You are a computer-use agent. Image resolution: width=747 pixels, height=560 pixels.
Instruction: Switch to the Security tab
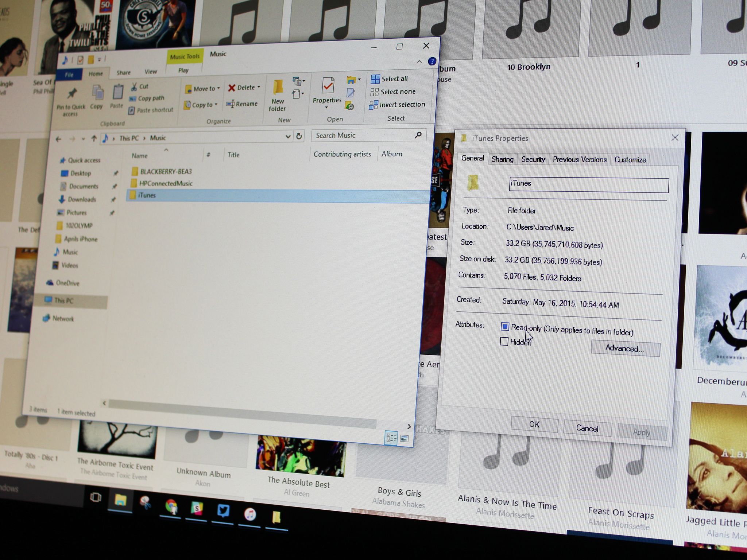pyautogui.click(x=533, y=159)
